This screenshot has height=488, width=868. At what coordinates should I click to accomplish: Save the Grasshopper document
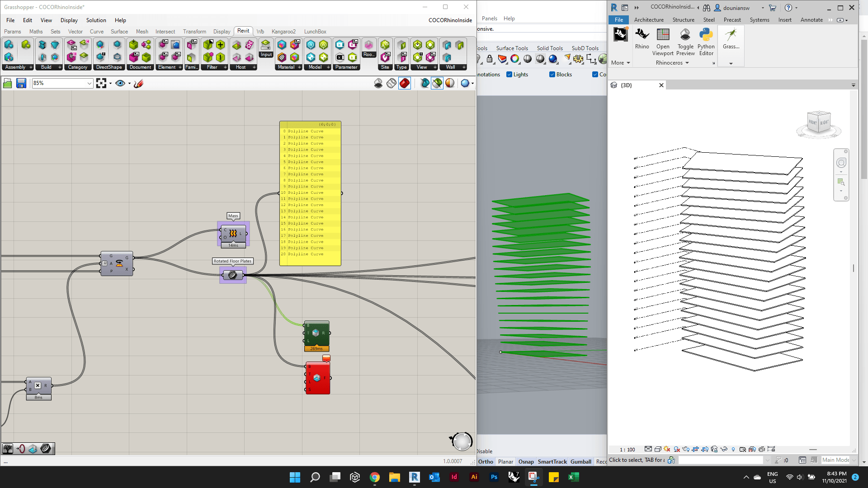(x=21, y=83)
